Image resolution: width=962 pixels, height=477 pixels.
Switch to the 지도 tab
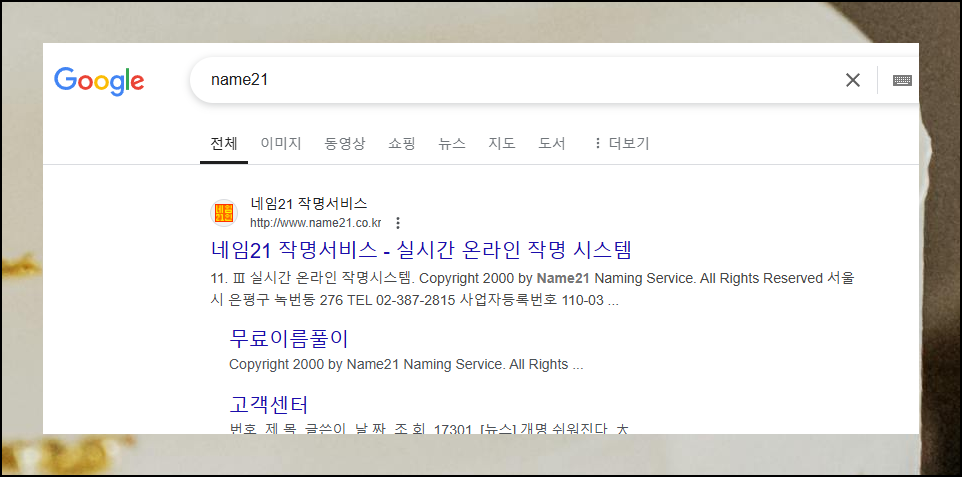(x=502, y=144)
